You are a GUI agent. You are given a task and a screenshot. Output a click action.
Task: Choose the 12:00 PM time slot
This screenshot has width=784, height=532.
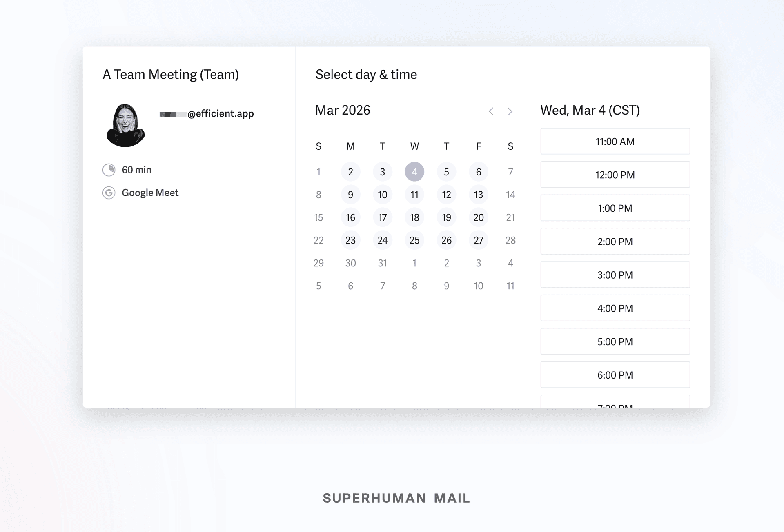615,175
